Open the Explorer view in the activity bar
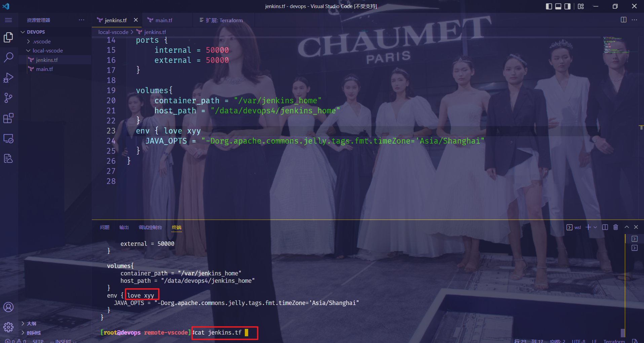 pyautogui.click(x=8, y=37)
